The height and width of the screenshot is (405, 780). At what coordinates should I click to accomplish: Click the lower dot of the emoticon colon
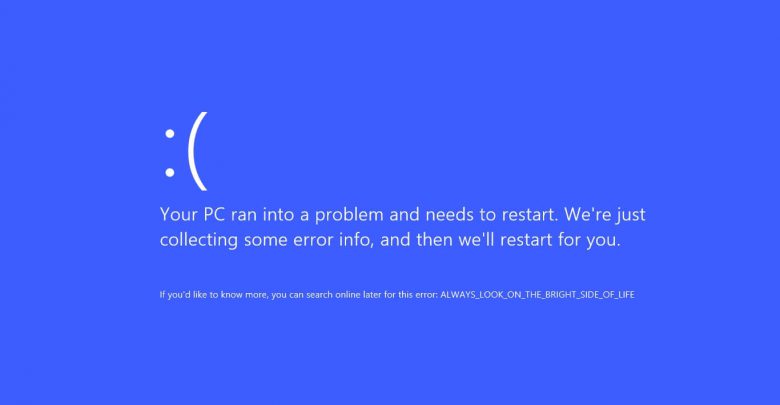pyautogui.click(x=170, y=172)
